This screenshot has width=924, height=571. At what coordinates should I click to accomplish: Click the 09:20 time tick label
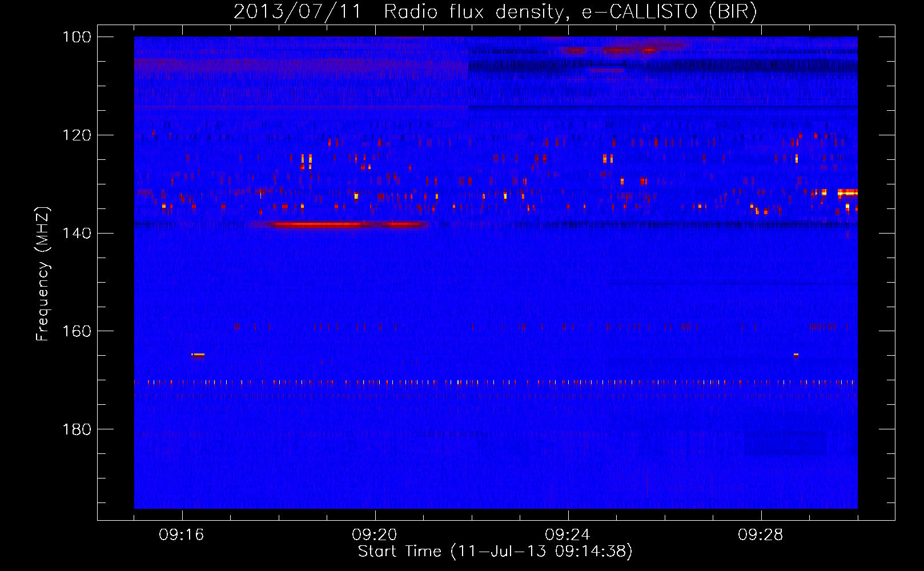[x=375, y=535]
